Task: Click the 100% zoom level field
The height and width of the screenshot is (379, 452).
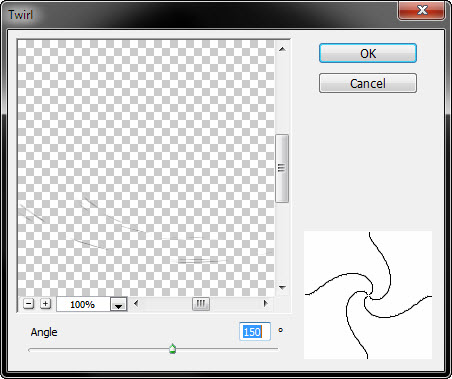Action: 83,304
